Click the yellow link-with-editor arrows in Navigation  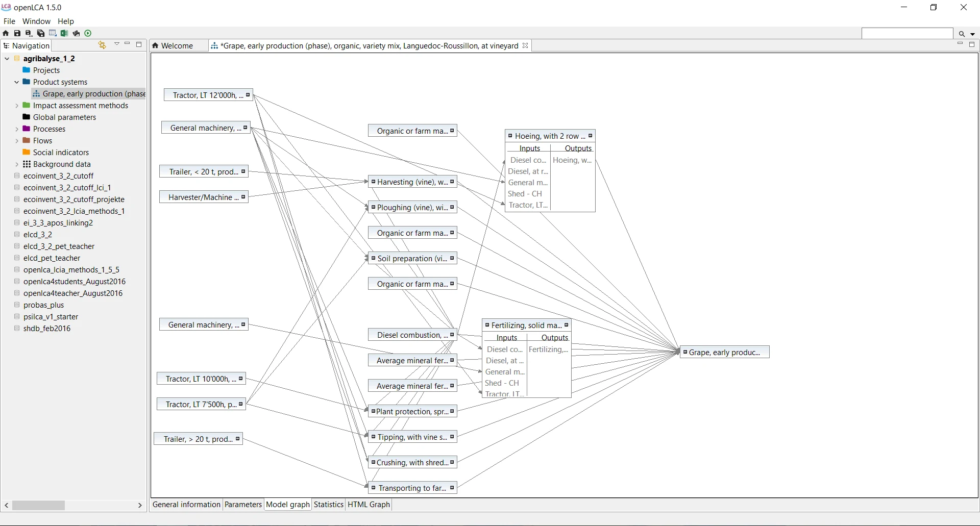click(102, 45)
